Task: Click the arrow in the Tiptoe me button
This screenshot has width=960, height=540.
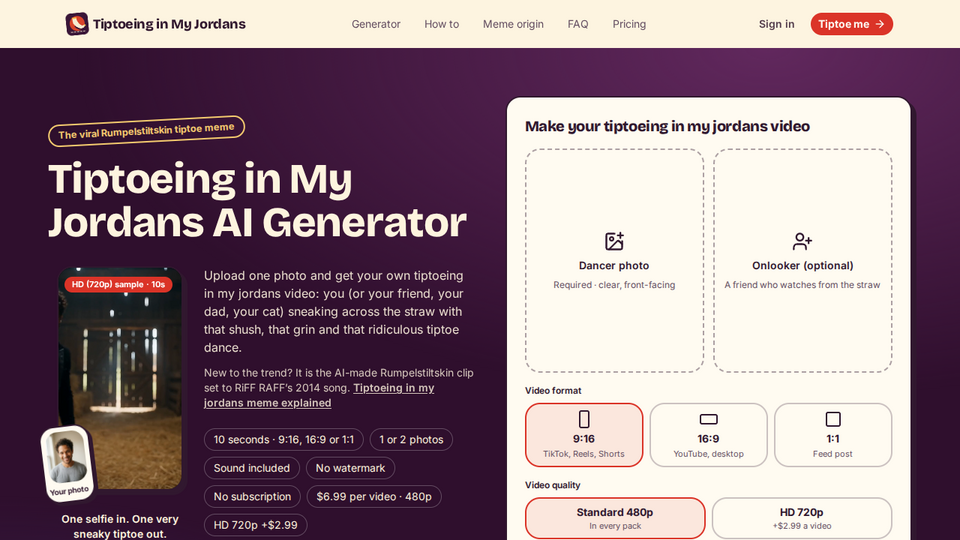Action: point(880,24)
